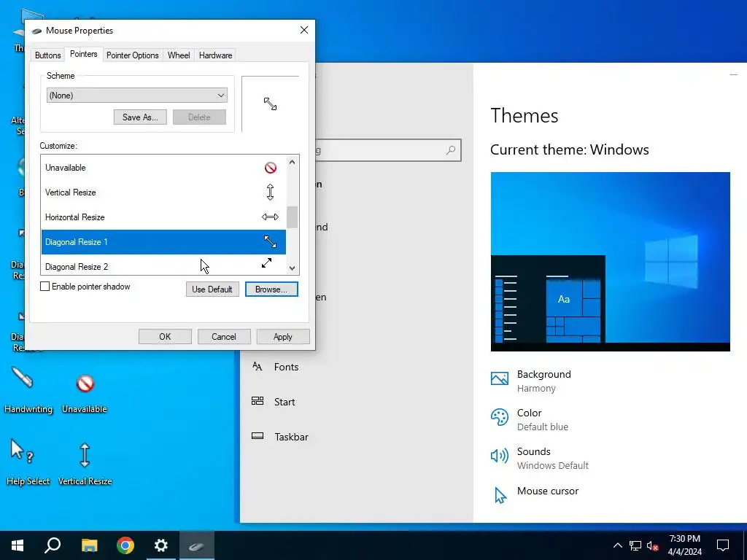Apply mouse pointer changes
Viewport: 747px width, 560px height.
[x=282, y=337]
